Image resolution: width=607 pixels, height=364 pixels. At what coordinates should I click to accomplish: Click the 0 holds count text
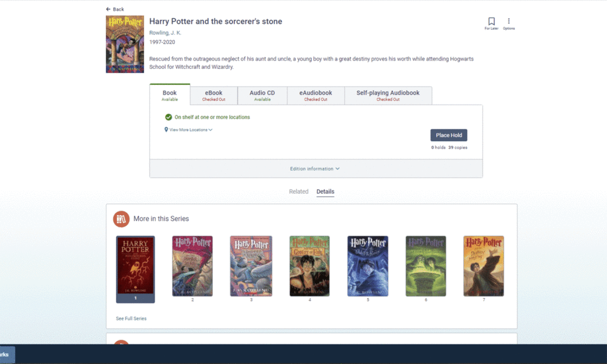pos(438,148)
